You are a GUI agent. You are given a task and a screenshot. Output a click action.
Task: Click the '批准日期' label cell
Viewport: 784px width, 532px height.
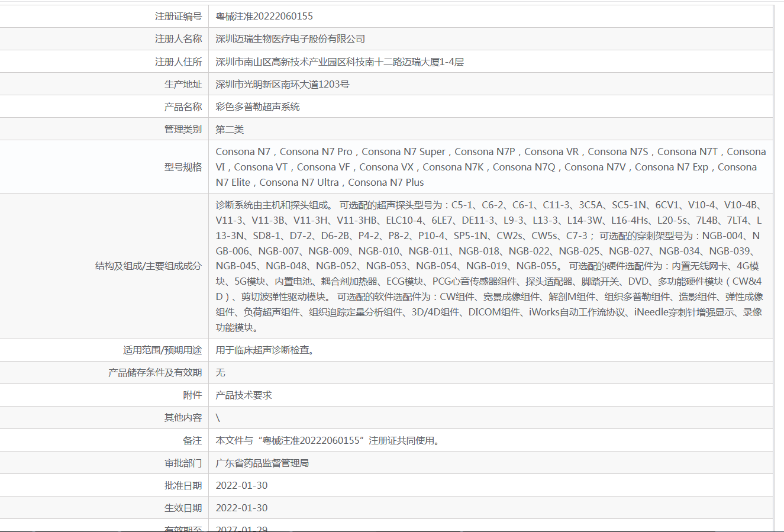pos(183,485)
